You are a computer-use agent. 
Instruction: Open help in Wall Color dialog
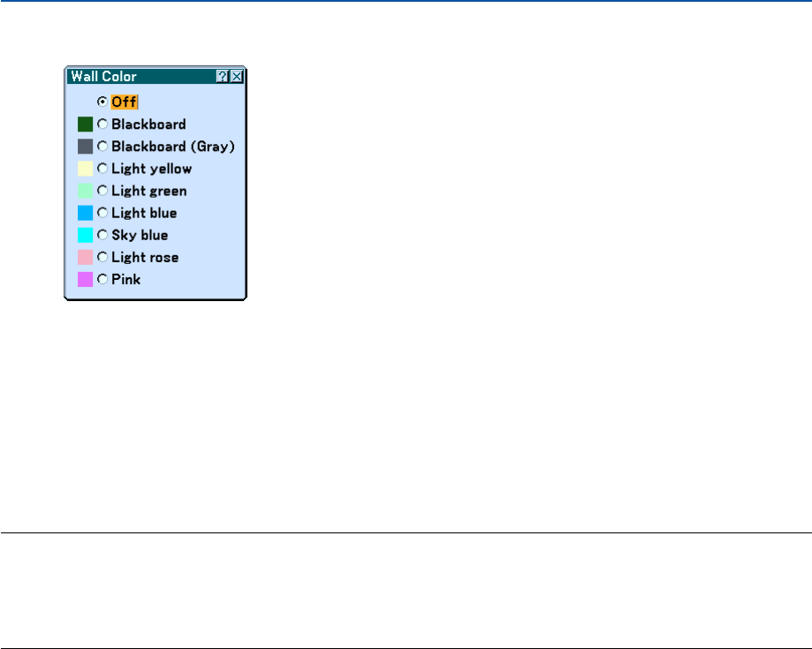[222, 77]
